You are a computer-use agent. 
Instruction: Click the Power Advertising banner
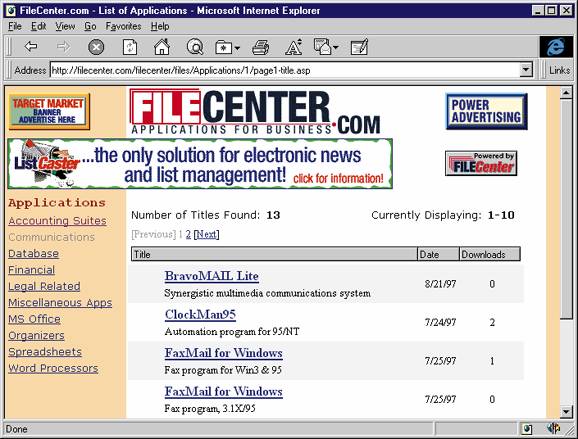click(x=486, y=111)
